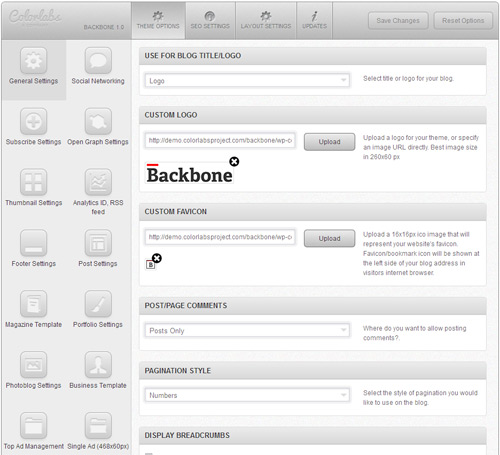Click the General Settings label
The height and width of the screenshot is (455, 500).
pyautogui.click(x=33, y=81)
